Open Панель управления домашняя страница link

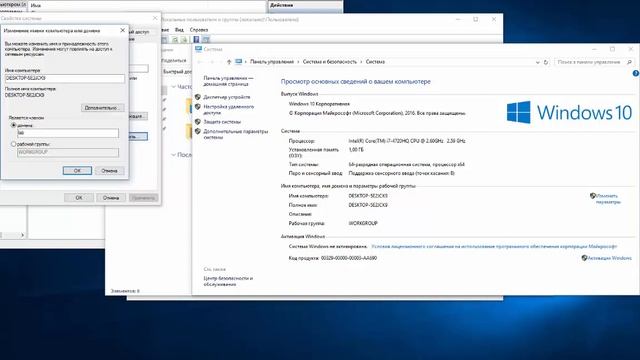(228, 81)
